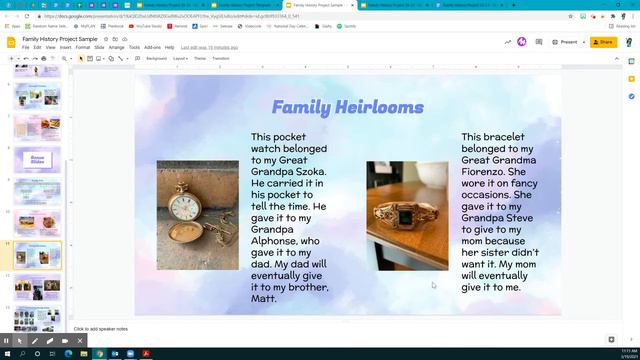Expand the insert image dropdown arrow
The width and height of the screenshot is (640, 360).
104,59
